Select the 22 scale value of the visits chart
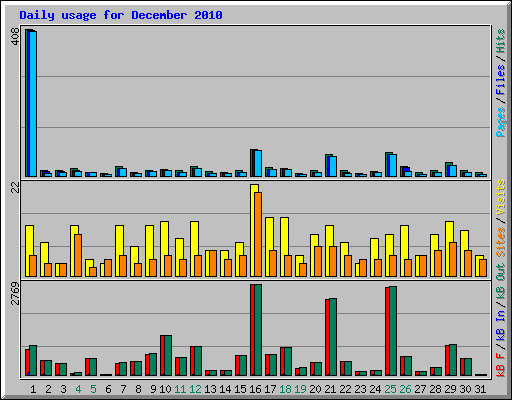Viewport: 512px width, 400px height. click(15, 188)
